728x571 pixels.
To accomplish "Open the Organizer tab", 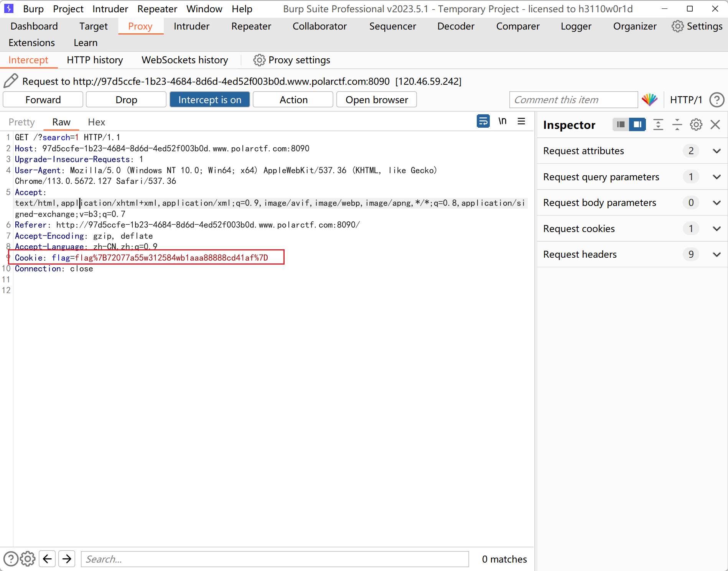I will click(x=635, y=26).
